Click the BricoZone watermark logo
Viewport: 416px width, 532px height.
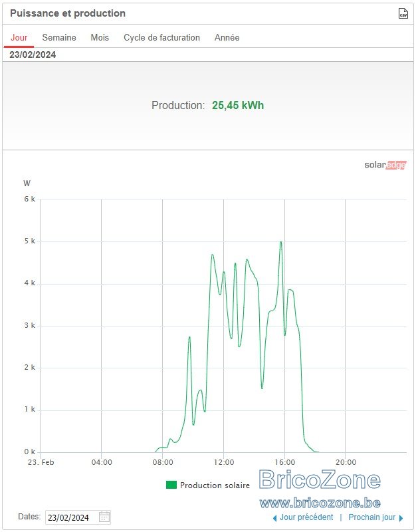pyautogui.click(x=320, y=479)
